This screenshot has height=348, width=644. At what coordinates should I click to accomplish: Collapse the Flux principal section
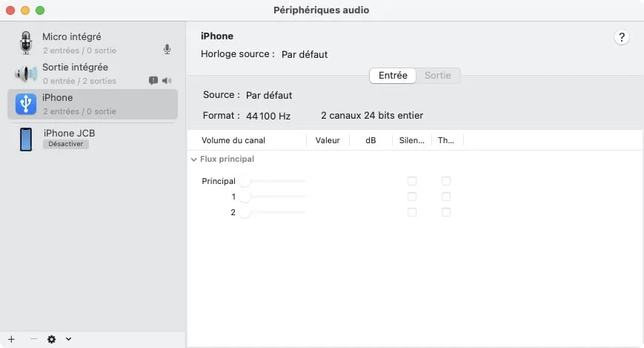point(194,160)
